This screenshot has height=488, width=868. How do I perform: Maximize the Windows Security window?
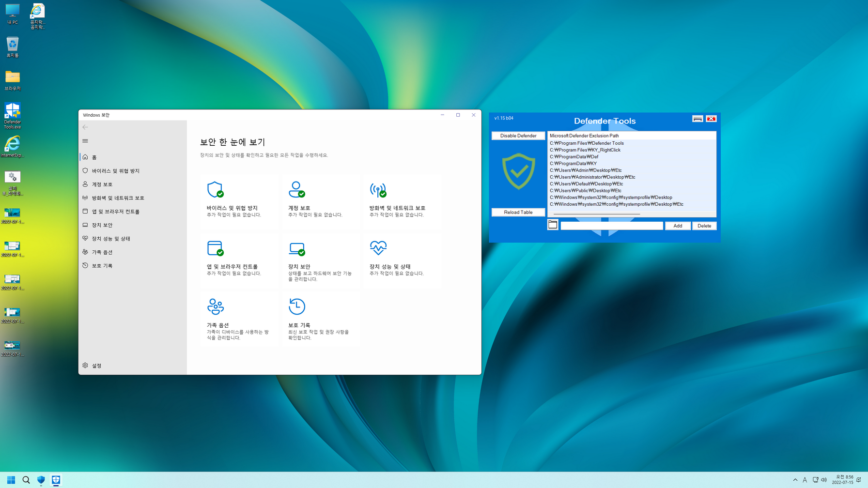[x=458, y=115]
